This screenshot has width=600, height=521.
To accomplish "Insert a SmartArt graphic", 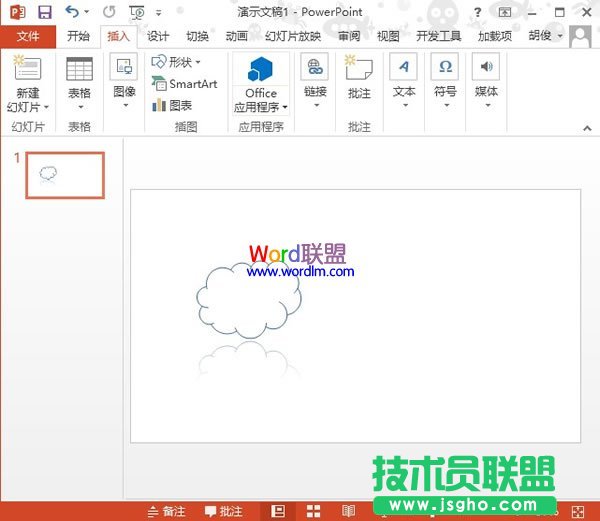I will pos(184,84).
